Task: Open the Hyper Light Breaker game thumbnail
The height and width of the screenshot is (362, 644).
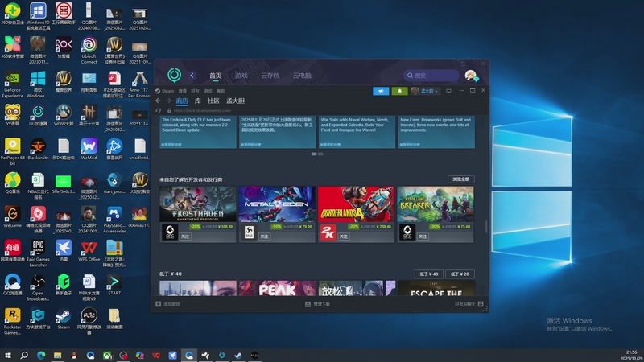Action: pos(436,204)
